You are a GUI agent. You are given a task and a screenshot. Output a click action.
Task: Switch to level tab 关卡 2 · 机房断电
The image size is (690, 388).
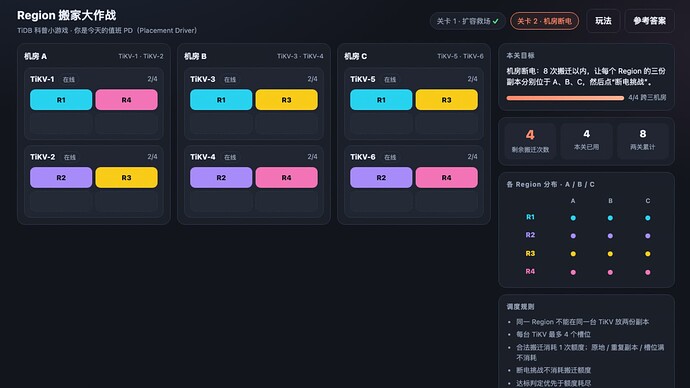544,21
